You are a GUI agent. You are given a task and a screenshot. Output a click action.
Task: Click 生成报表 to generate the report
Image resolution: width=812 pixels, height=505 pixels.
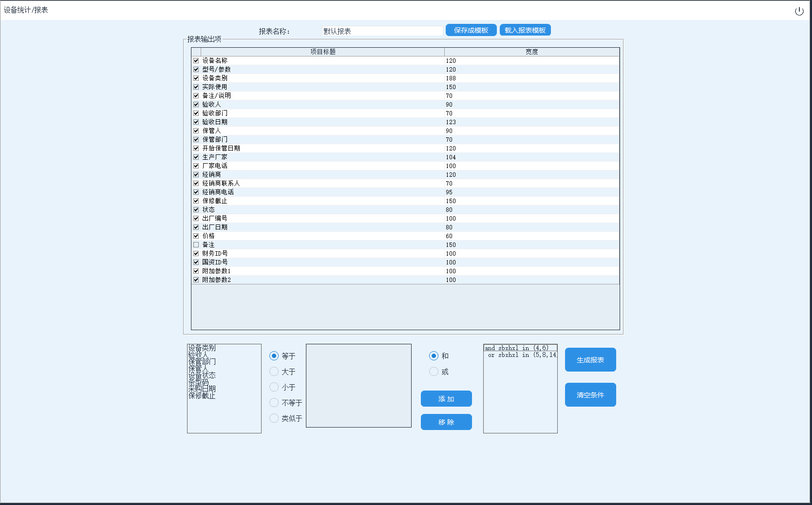tap(590, 360)
